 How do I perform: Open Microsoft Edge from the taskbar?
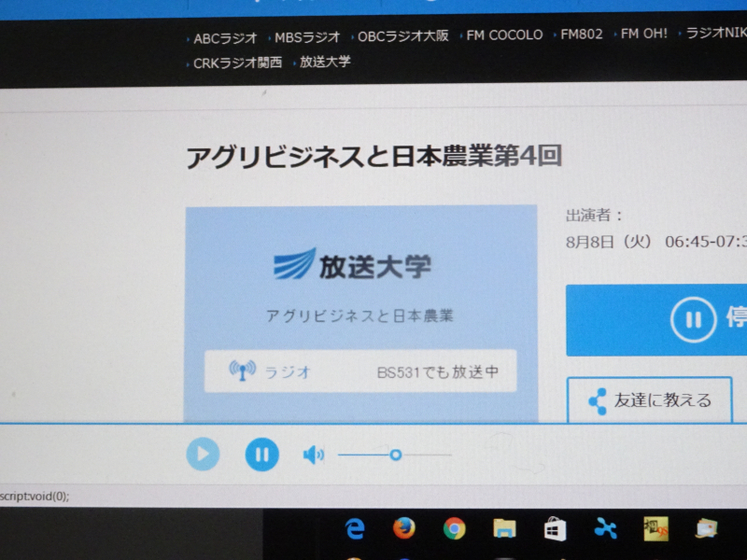click(x=355, y=528)
